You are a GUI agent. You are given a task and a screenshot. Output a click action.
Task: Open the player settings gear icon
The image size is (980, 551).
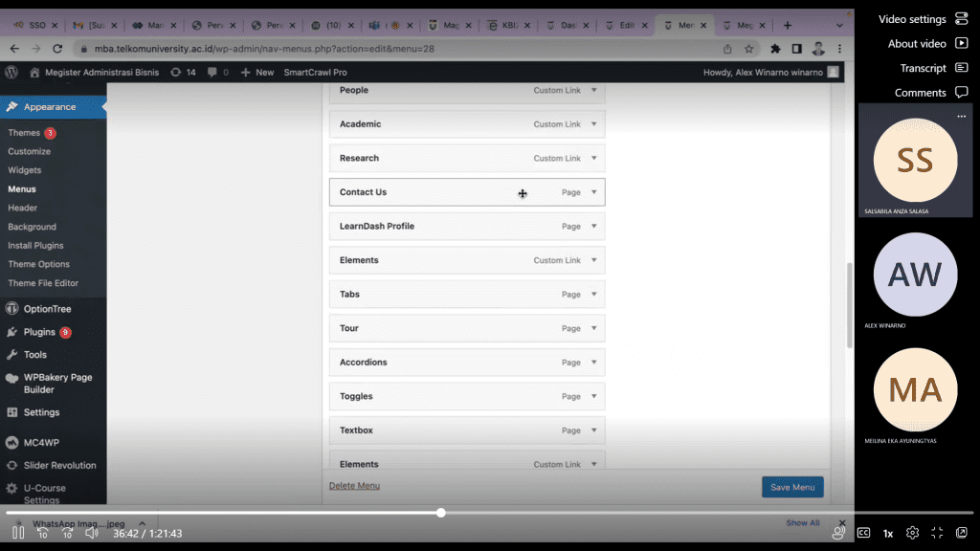pos(913,533)
